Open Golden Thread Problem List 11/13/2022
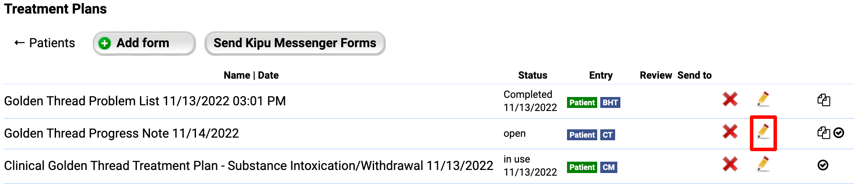Screen dimensions: 868x194 pos(145,101)
